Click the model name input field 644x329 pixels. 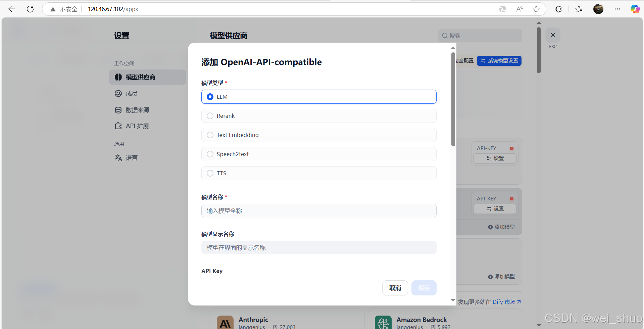point(319,210)
